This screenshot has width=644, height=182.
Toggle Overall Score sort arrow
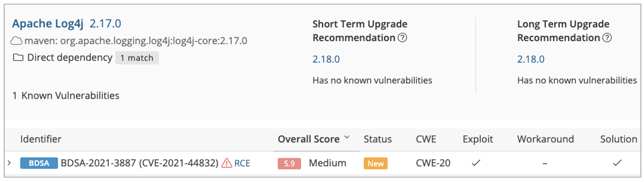point(347,137)
